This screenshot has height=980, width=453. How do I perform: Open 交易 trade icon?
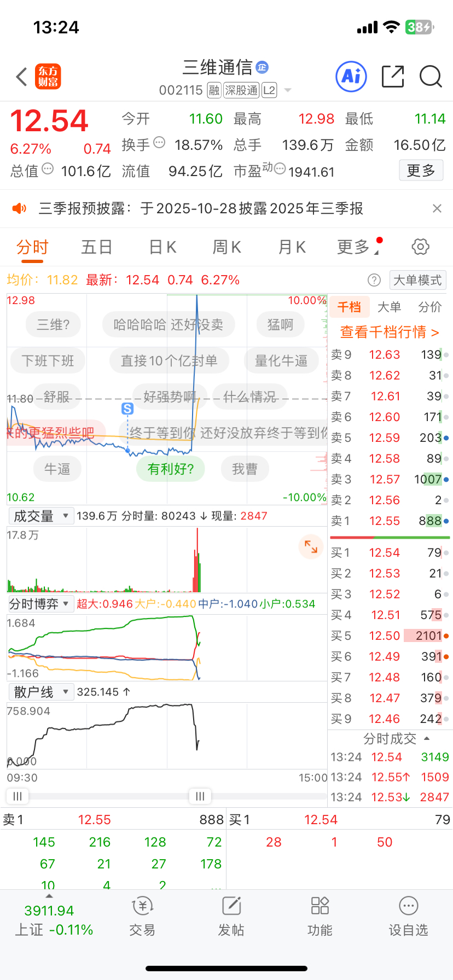142,917
